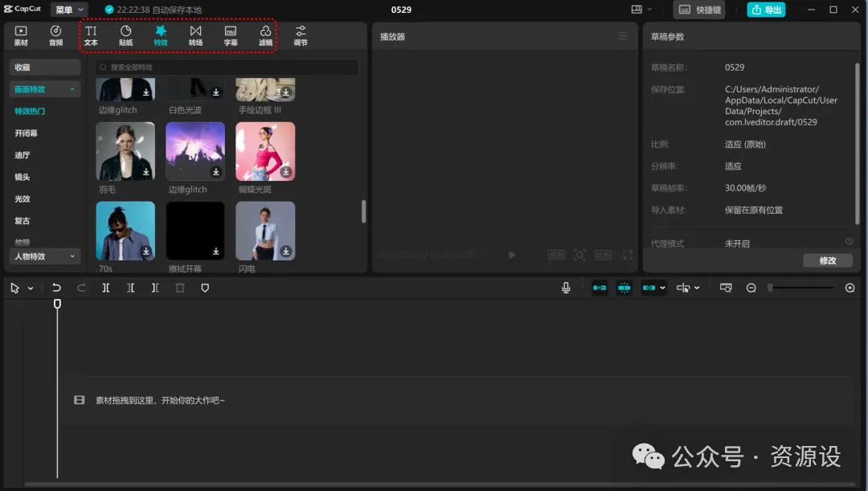
Task: Click the timeline zoom out icon
Action: tap(751, 288)
